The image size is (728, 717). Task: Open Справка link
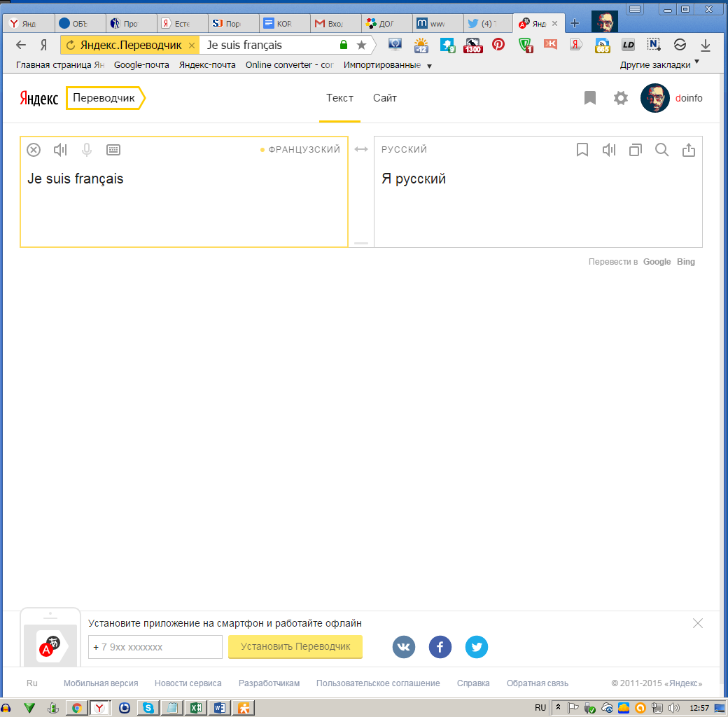(x=473, y=683)
